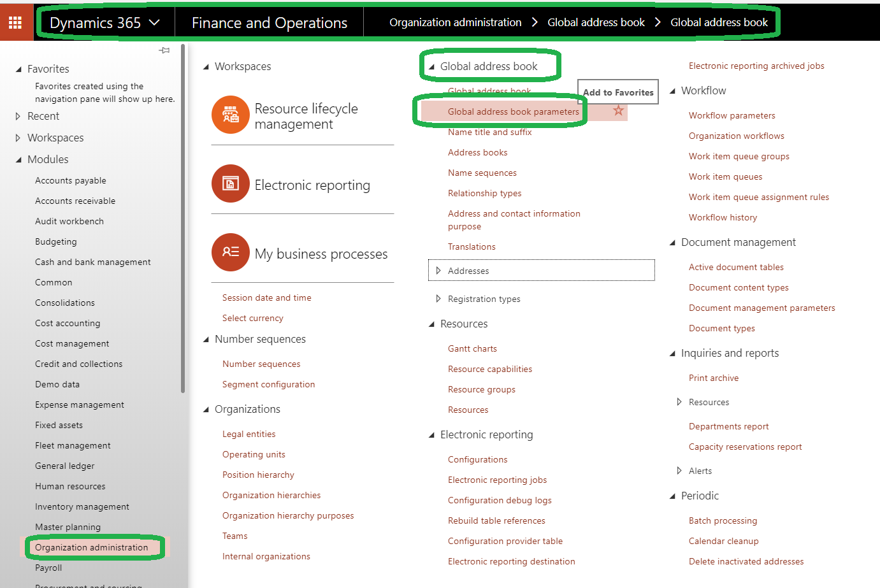Click the Document types link
880x588 pixels.
coord(722,328)
